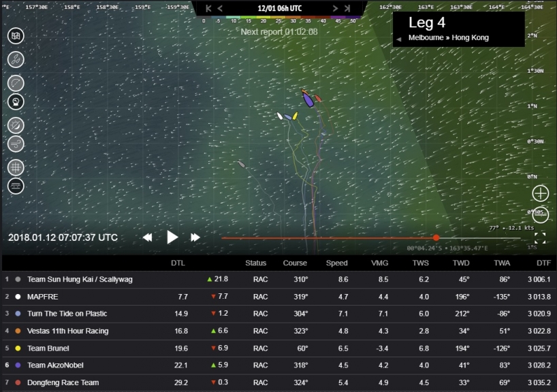Image resolution: width=557 pixels, height=392 pixels.
Task: Click the Melbourne » Hong Kong route text
Action: (x=449, y=37)
